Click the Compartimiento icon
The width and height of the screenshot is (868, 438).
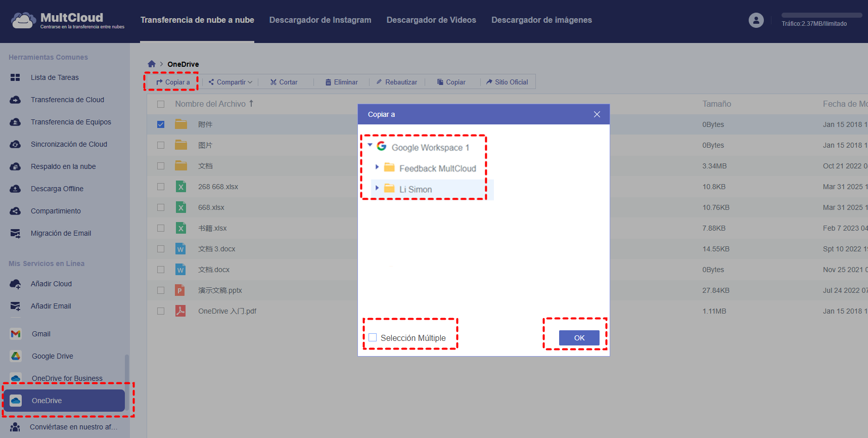15,211
